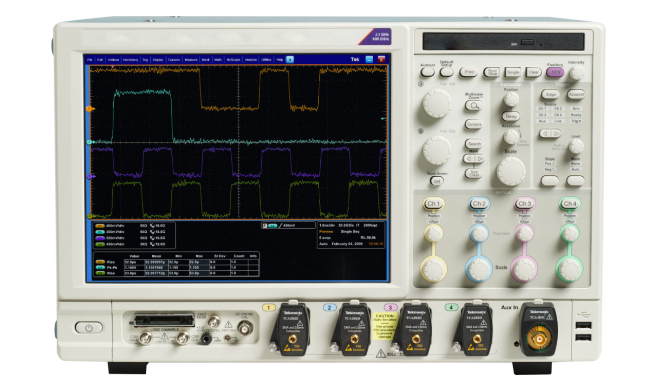Screen dimensions: 658x390
Task: Push the Search button
Action: point(474,144)
